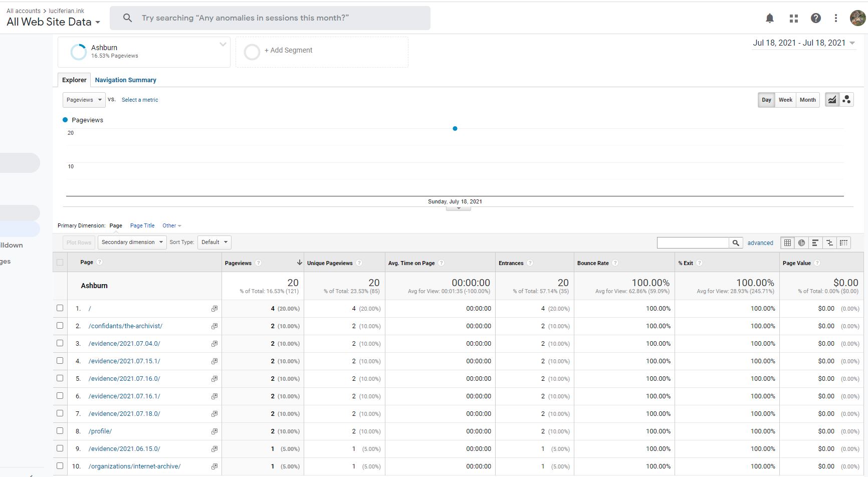Image resolution: width=868 pixels, height=477 pixels.
Task: Switch table to pie chart view
Action: click(801, 243)
